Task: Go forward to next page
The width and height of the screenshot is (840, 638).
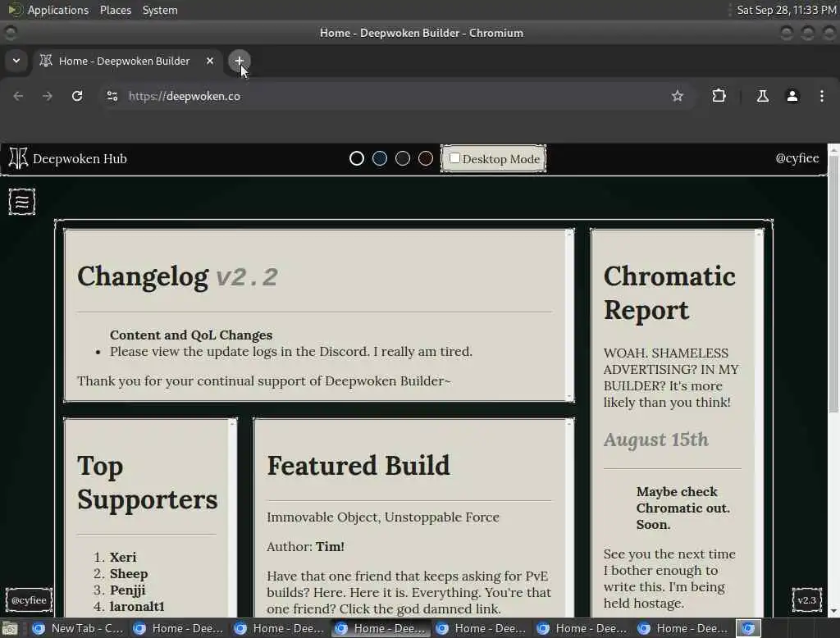Action: 48,96
